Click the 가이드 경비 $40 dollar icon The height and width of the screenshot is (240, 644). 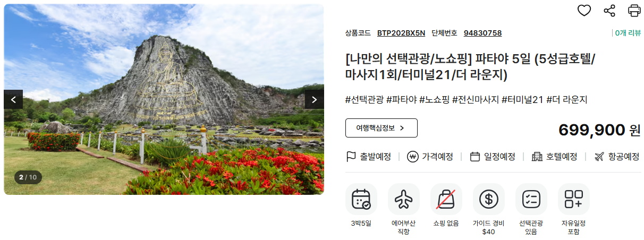tap(489, 199)
